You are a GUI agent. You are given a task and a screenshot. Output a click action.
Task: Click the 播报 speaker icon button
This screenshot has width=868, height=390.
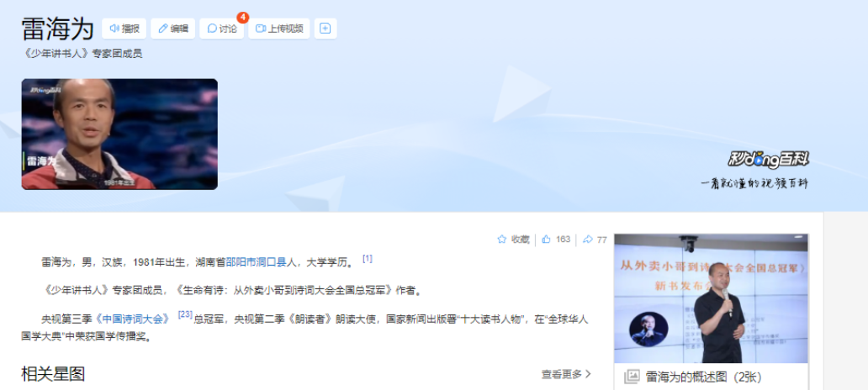(x=124, y=29)
